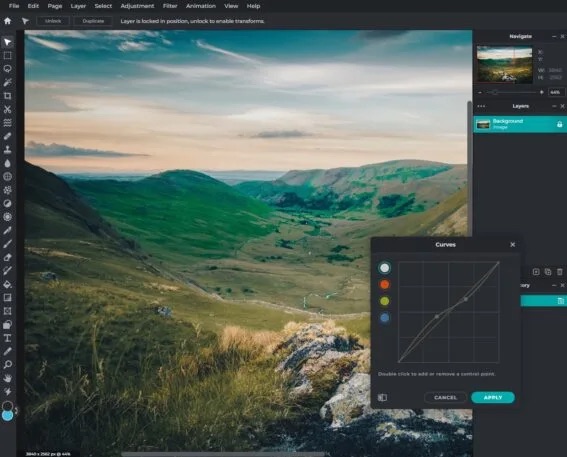
Task: Click the Home icon
Action: click(x=7, y=21)
